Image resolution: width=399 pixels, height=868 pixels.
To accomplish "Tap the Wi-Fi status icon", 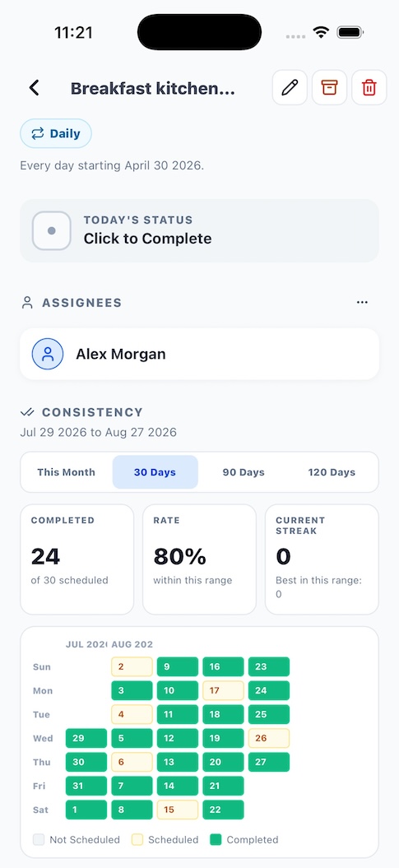I will [x=321, y=32].
